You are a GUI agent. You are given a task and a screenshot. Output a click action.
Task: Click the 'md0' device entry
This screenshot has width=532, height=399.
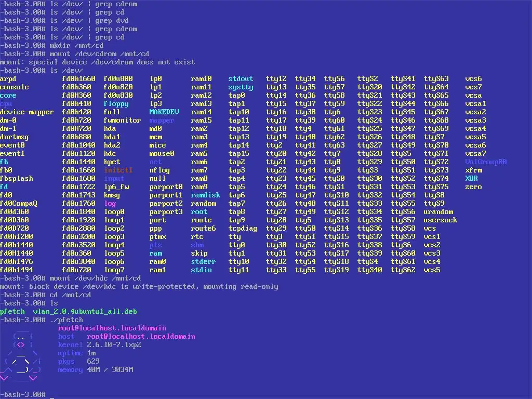[x=155, y=129]
